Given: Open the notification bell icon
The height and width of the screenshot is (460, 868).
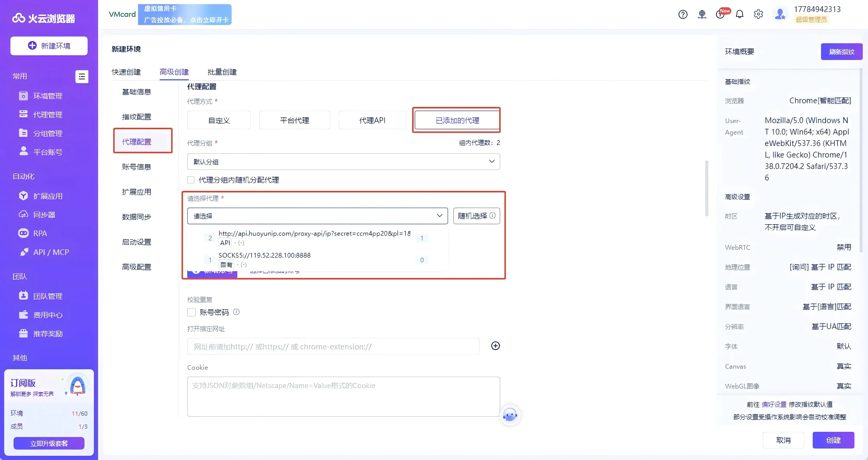Looking at the screenshot, I should (739, 15).
